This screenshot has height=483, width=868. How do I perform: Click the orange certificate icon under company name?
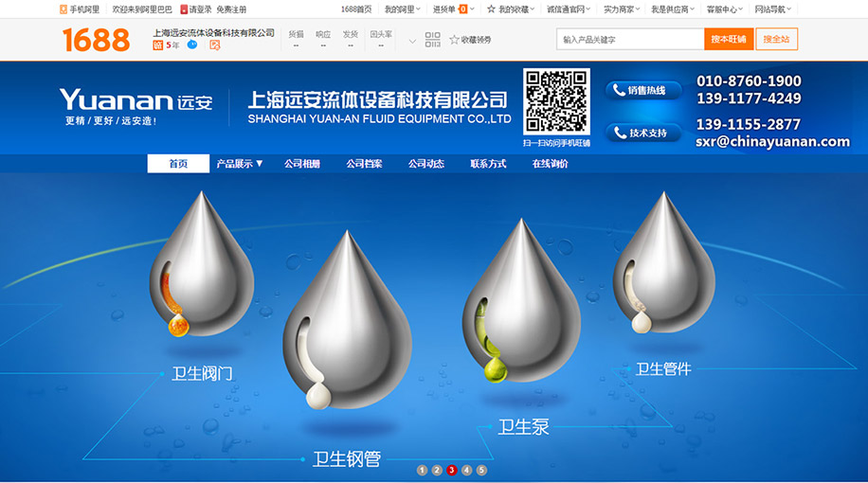215,45
